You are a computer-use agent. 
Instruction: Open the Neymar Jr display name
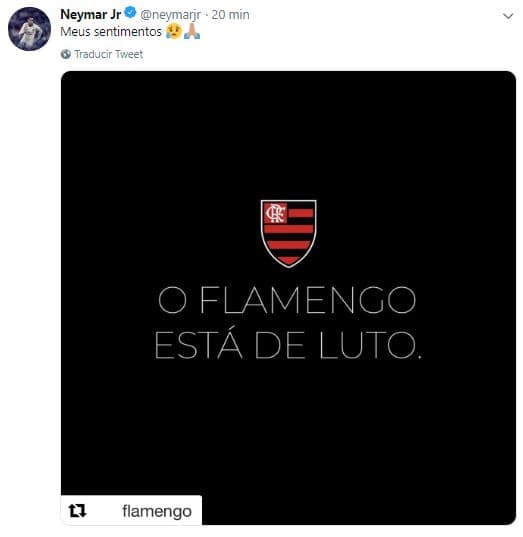click(x=91, y=14)
